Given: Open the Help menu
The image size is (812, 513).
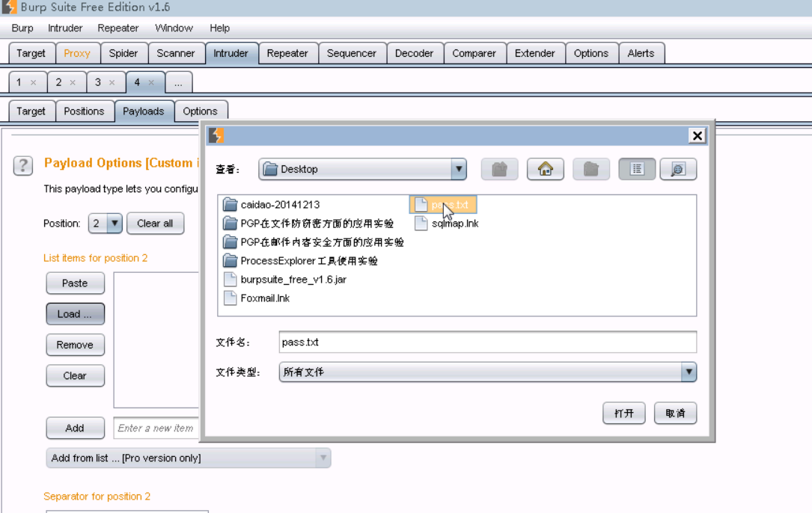Looking at the screenshot, I should (x=219, y=28).
